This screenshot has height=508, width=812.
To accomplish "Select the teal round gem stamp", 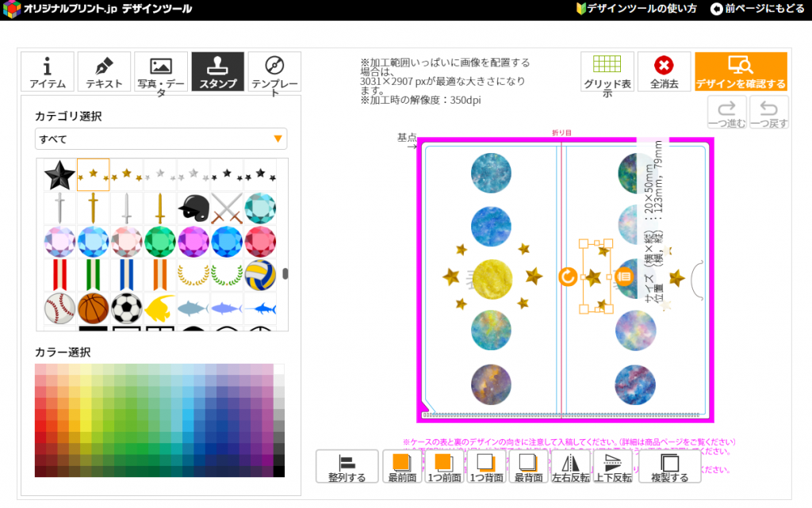I will pos(260,208).
